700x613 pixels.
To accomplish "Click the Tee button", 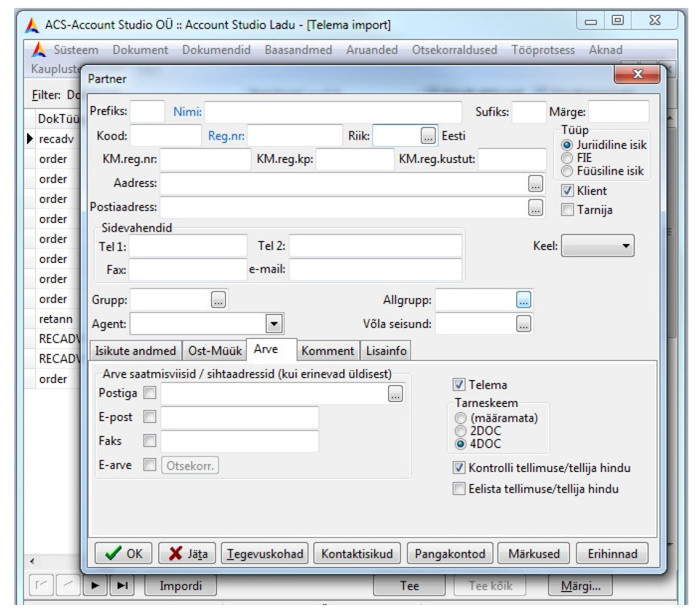I will tap(409, 585).
